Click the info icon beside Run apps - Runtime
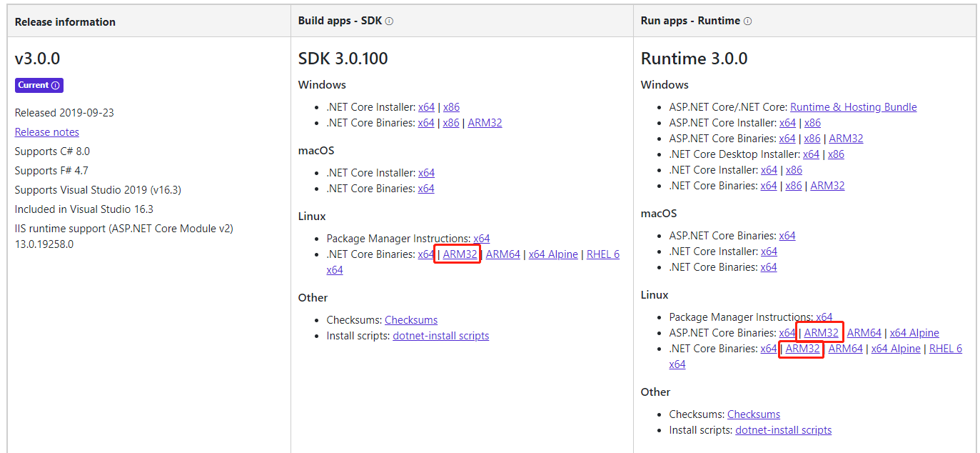 (x=747, y=21)
